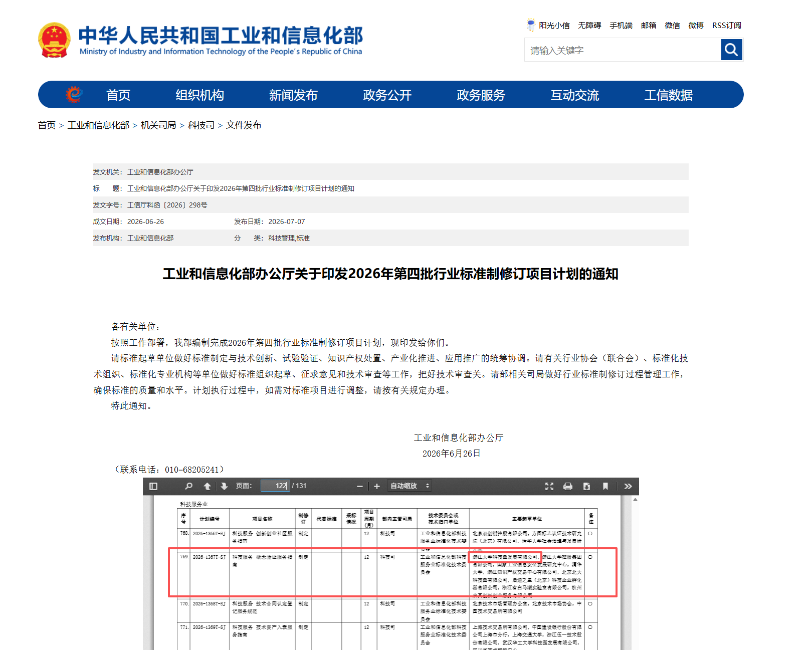Open 政务服务 navigation menu
Viewport: 812px width, 650px height.
tap(481, 95)
